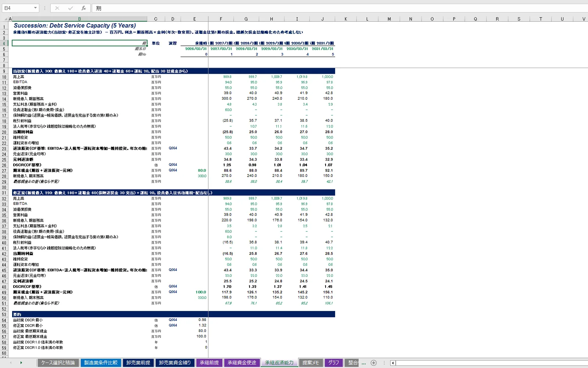Click the Enter checkmark icon in formula bar
The image size is (588, 368).
pyautogui.click(x=71, y=8)
